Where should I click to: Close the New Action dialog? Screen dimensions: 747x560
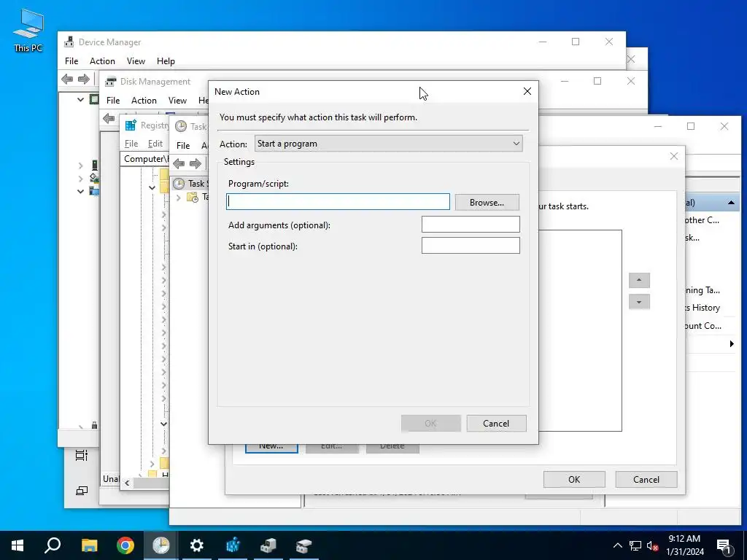[527, 91]
